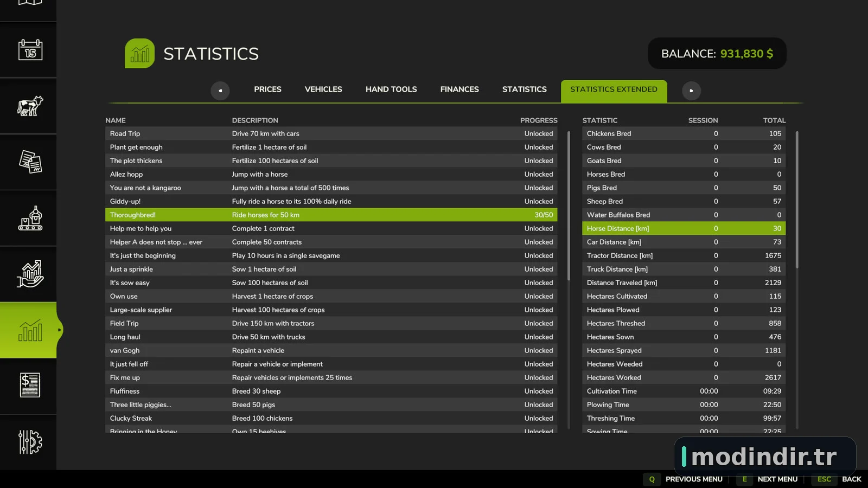Select The plot thickens achievement
The height and width of the screenshot is (488, 868).
point(331,160)
